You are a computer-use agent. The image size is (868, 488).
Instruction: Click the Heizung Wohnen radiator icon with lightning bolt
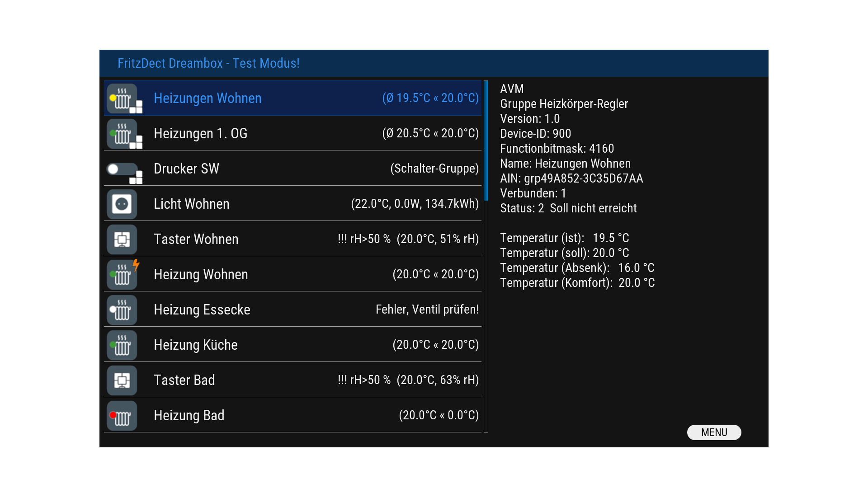123,275
